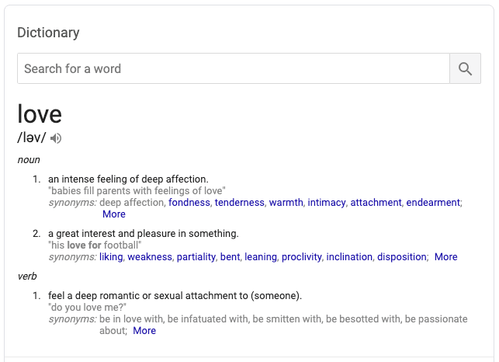Open the weakness synonym link
The width and height of the screenshot is (499, 362).
150,257
